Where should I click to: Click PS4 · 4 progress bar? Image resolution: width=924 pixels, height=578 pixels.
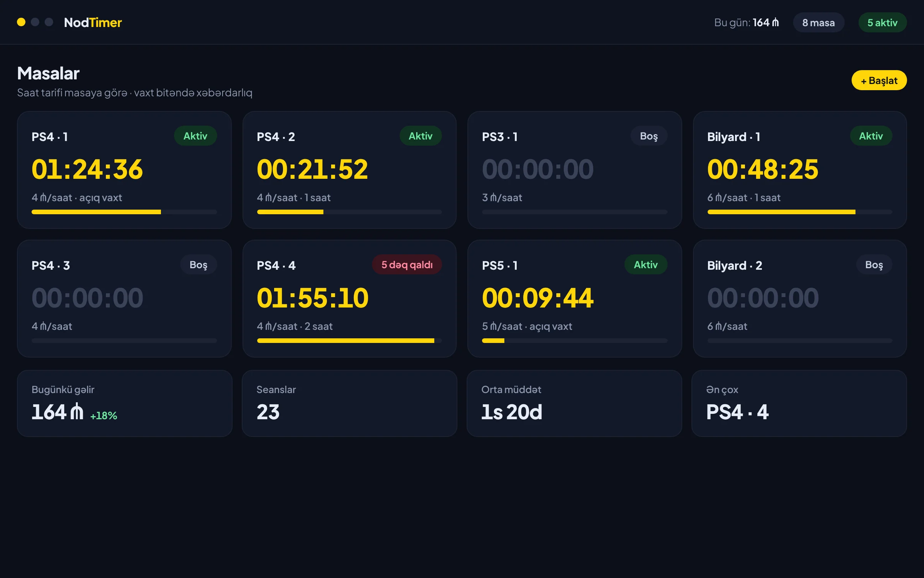350,341
